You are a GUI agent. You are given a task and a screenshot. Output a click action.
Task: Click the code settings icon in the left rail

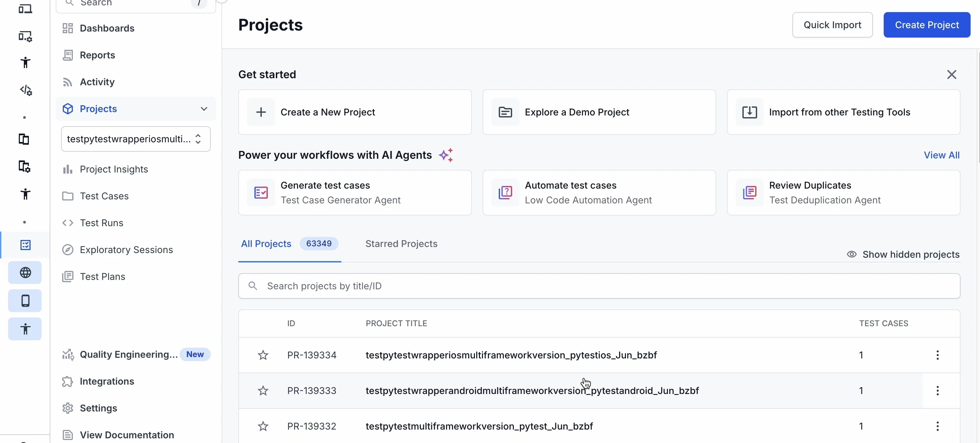pyautogui.click(x=26, y=90)
